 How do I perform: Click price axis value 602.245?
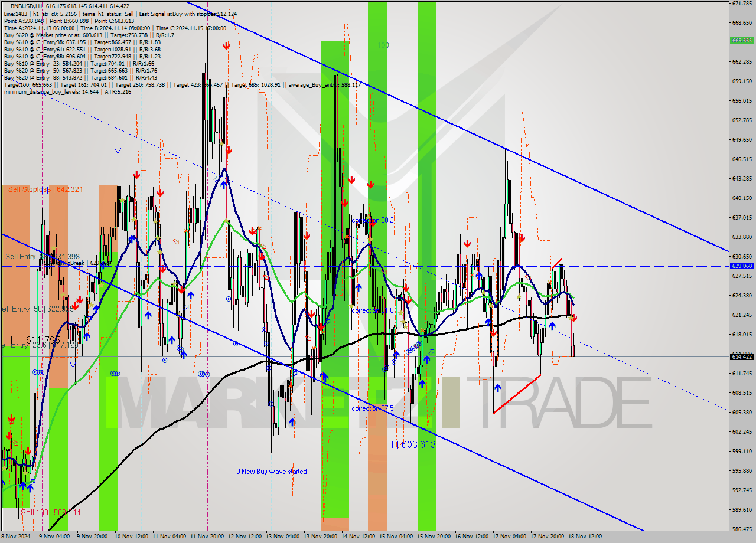point(742,431)
